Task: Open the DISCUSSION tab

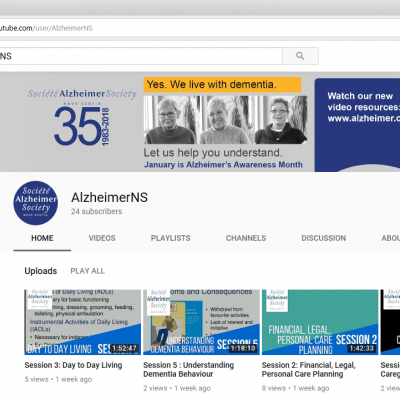Action: (x=324, y=238)
